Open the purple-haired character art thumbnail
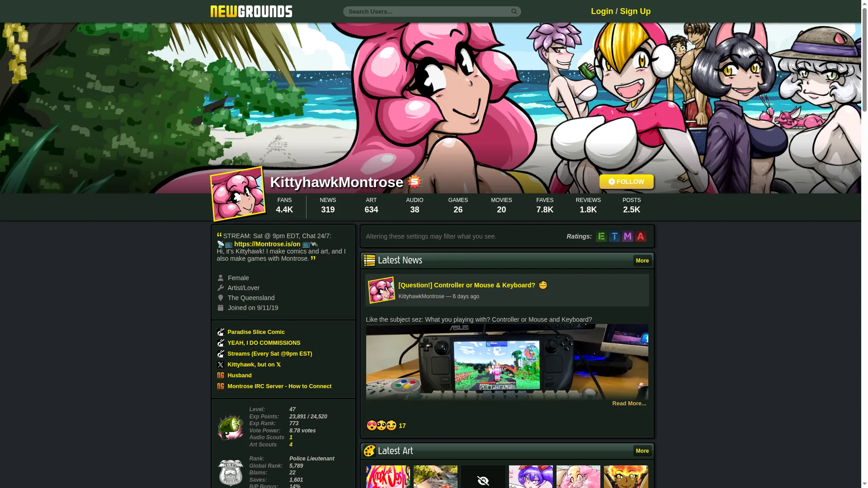 531,477
